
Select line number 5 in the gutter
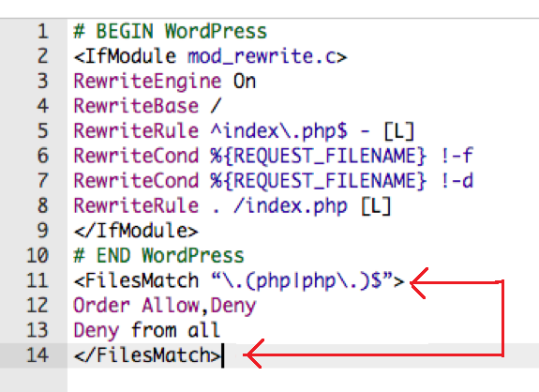pos(42,131)
